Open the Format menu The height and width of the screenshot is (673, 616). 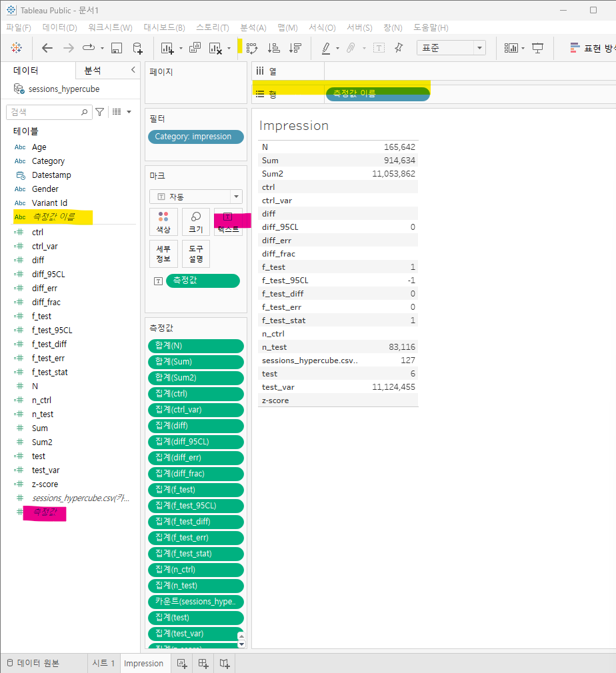(322, 27)
